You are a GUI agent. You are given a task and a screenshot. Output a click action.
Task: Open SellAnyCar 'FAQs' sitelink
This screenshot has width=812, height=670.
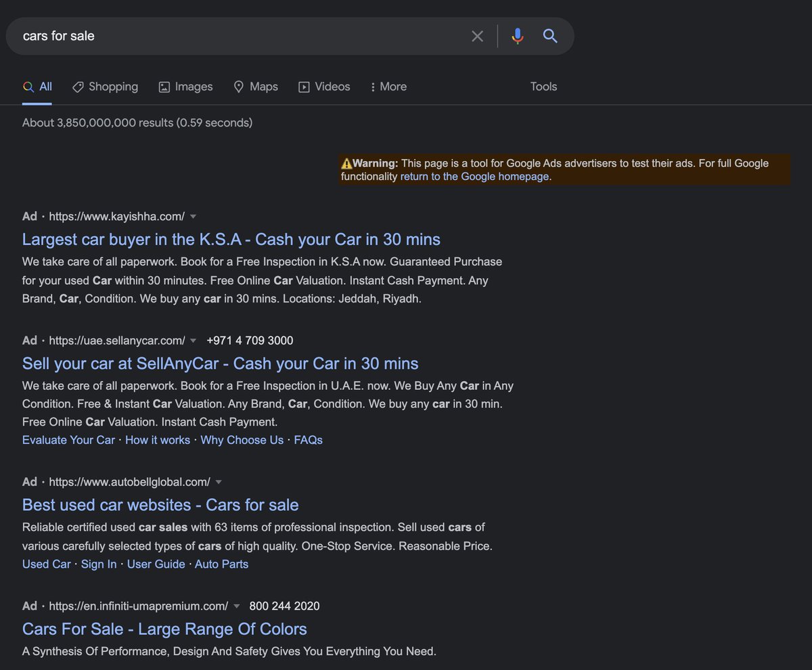308,440
